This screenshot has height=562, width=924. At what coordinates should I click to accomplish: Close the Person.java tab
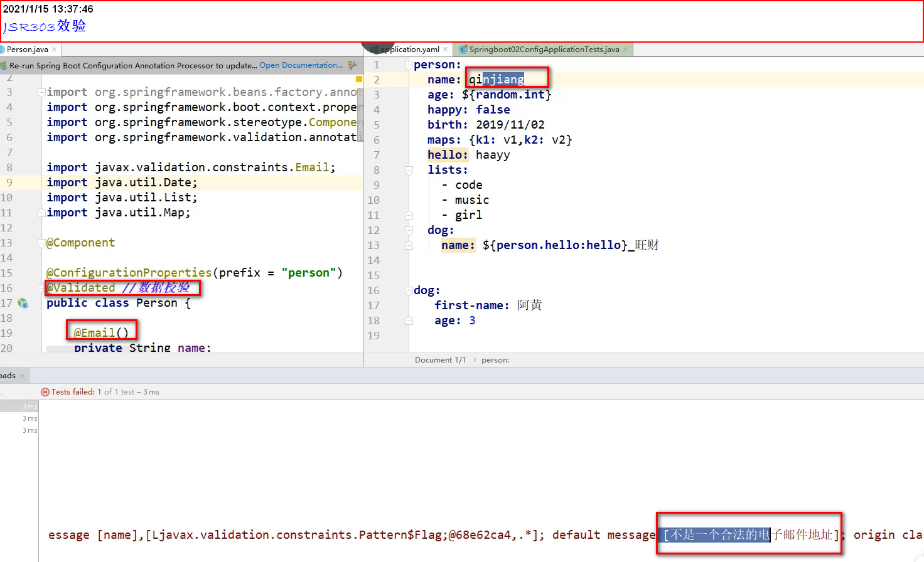pos(55,50)
